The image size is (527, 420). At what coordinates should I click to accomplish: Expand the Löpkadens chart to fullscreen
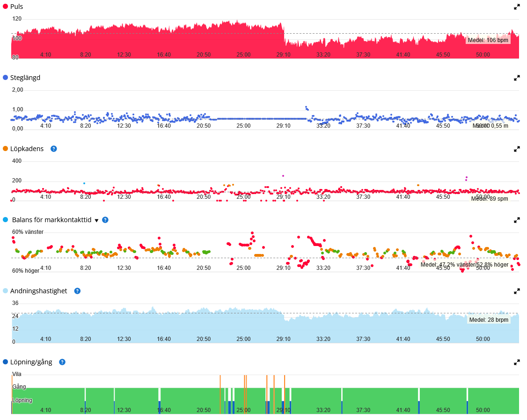click(517, 149)
